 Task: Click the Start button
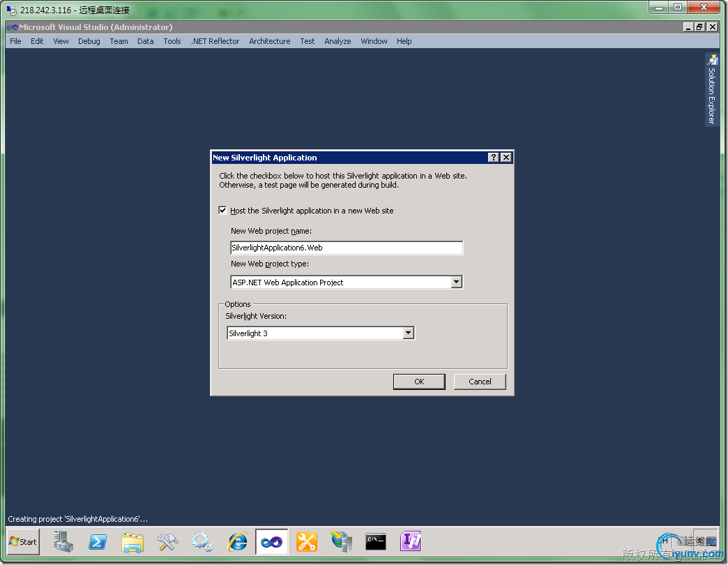[23, 542]
